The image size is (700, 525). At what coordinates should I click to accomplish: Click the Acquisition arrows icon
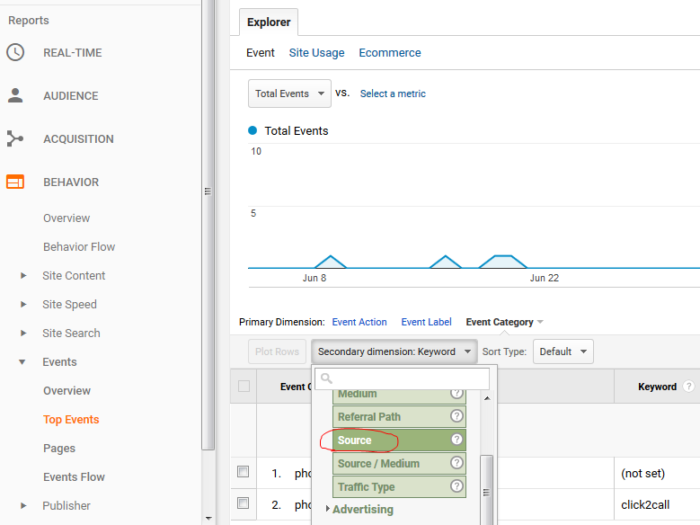15,139
